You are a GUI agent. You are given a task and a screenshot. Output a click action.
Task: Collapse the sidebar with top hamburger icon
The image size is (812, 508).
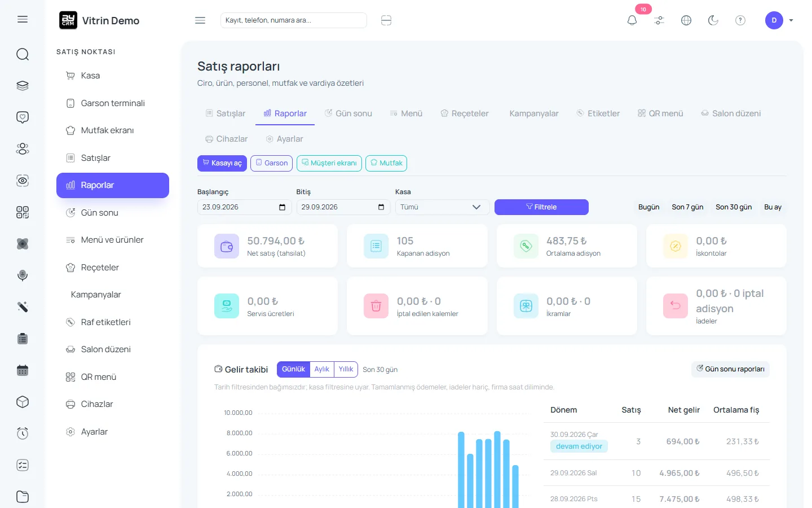200,20
